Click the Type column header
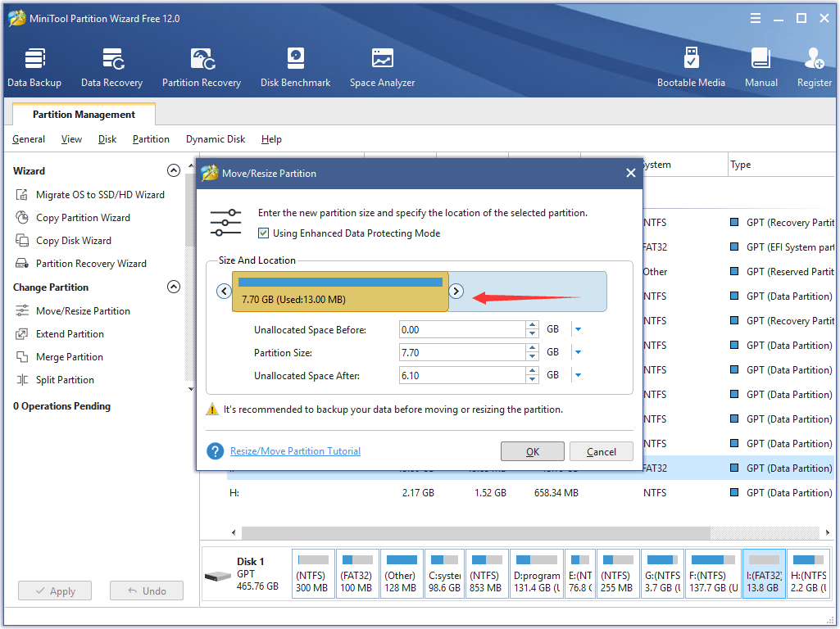840x629 pixels. pos(782,165)
